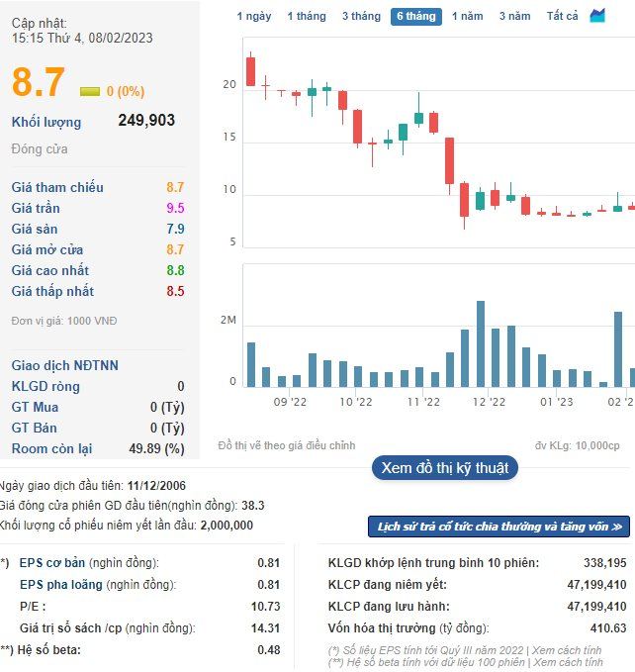Screen dimensions: 635x672
Task: Switch chart to 3 tháng range
Action: pos(361,17)
